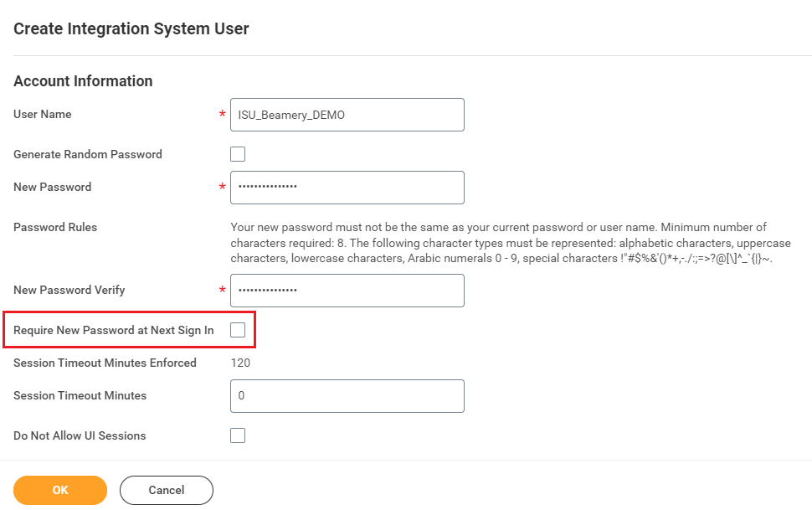Viewport: 812px width, 510px height.
Task: Click the Account Information section heading
Action: (x=83, y=81)
